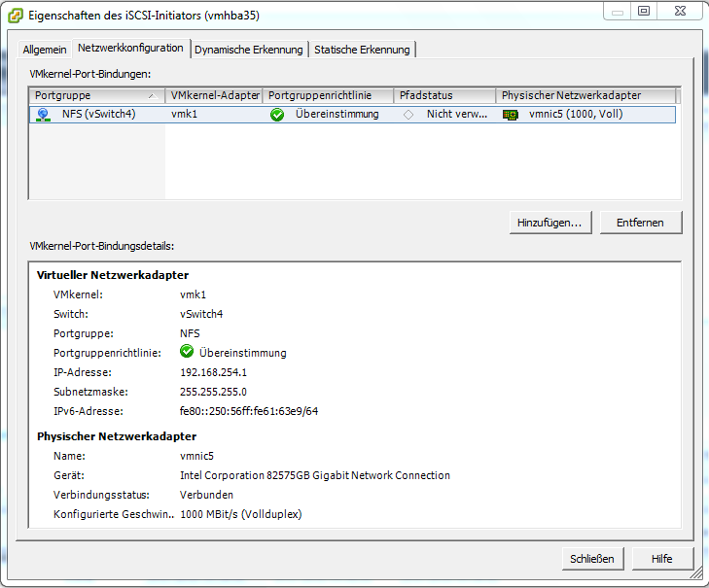Click the 'Nicht verw...' path status cell

(457, 115)
